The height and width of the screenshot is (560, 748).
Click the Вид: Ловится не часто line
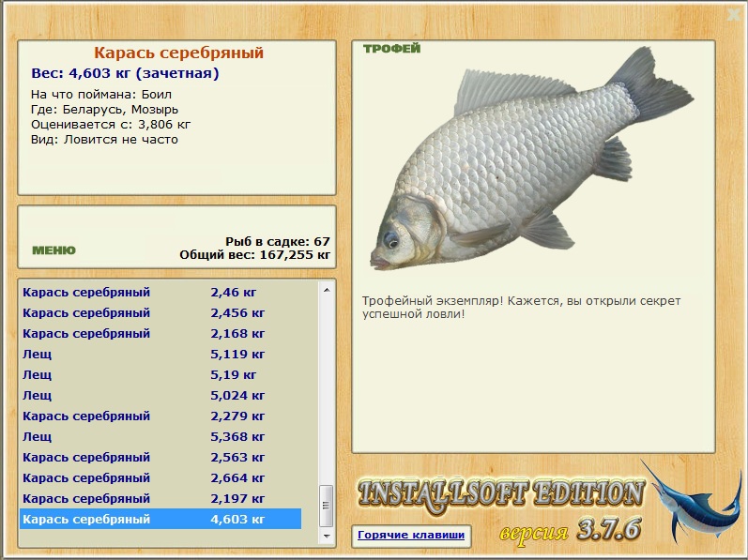(104, 140)
